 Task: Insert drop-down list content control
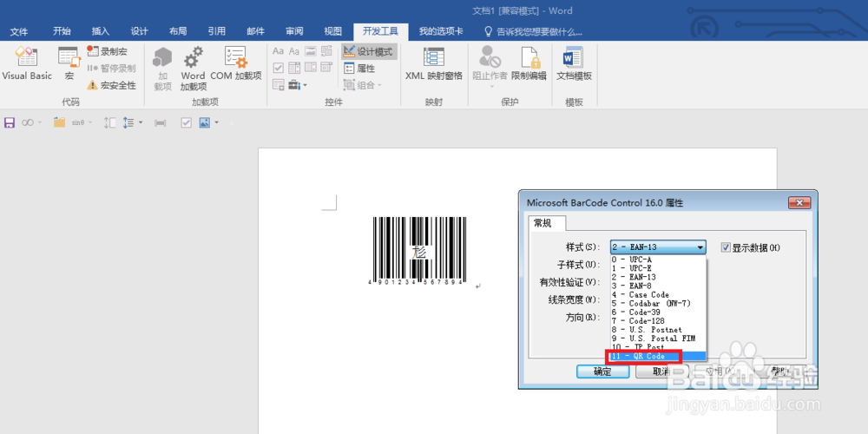(x=311, y=68)
